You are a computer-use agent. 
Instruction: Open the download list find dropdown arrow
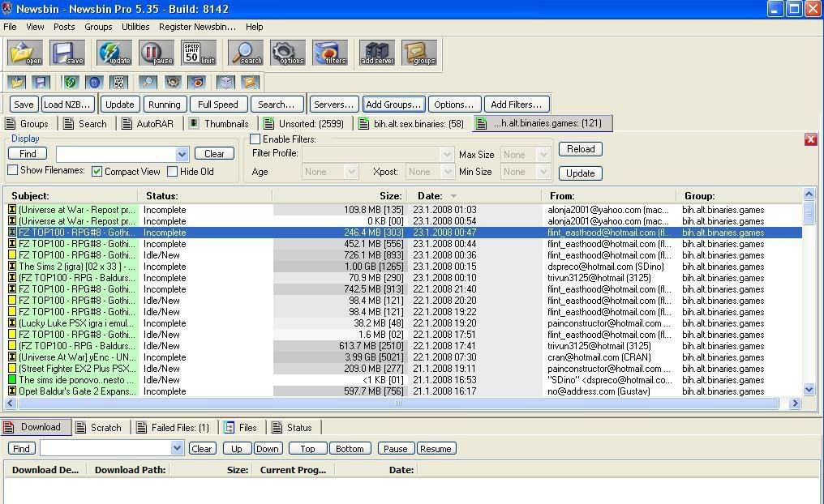click(177, 448)
